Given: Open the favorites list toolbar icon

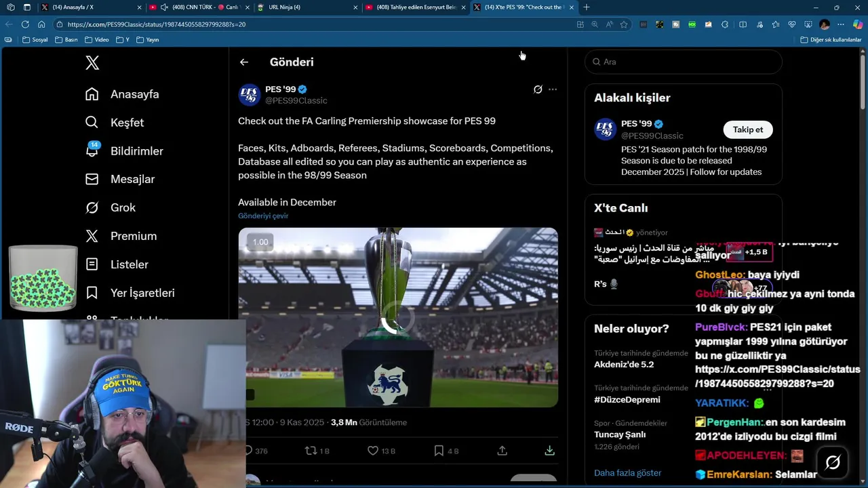Looking at the screenshot, I should click(776, 24).
